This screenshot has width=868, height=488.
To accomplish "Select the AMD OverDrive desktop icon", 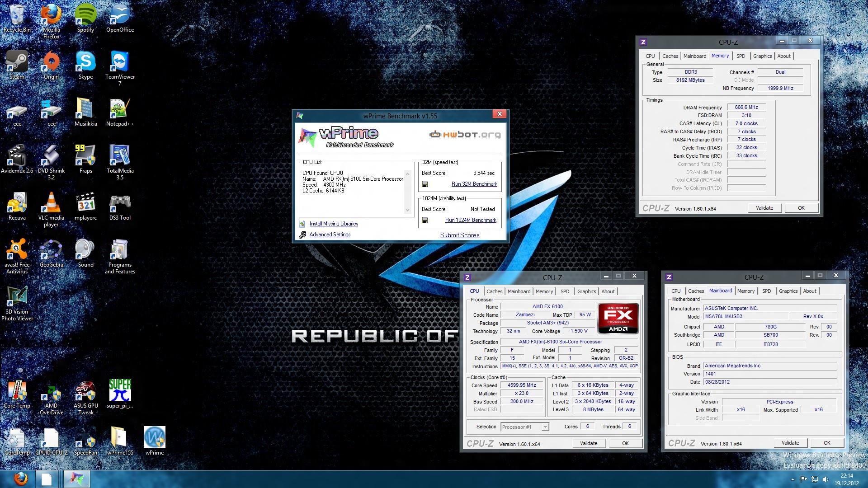I will click(x=51, y=397).
